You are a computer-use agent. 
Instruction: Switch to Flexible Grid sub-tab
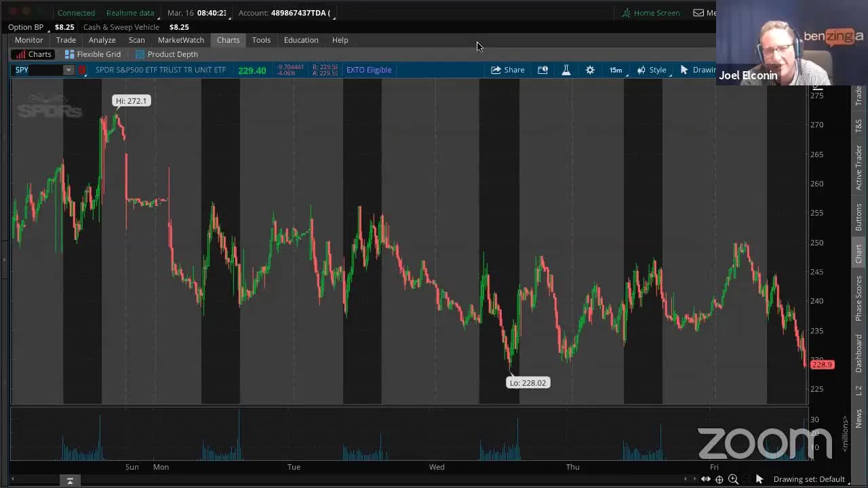click(x=93, y=54)
